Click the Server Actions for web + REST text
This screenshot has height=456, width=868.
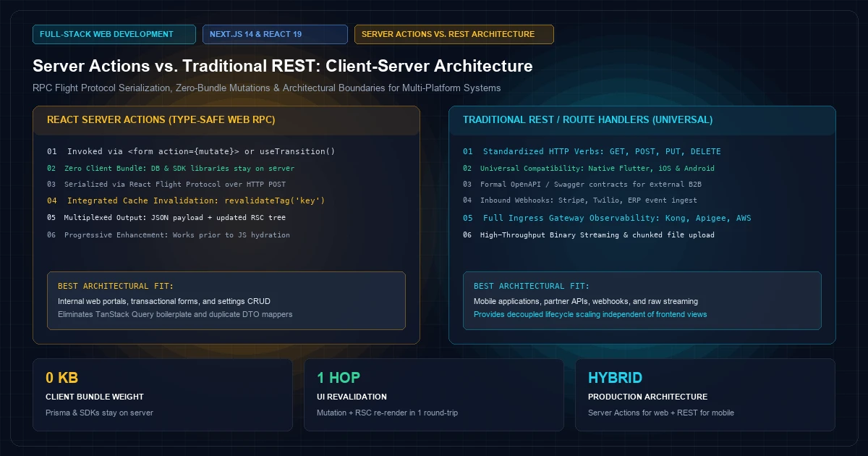[x=661, y=413]
